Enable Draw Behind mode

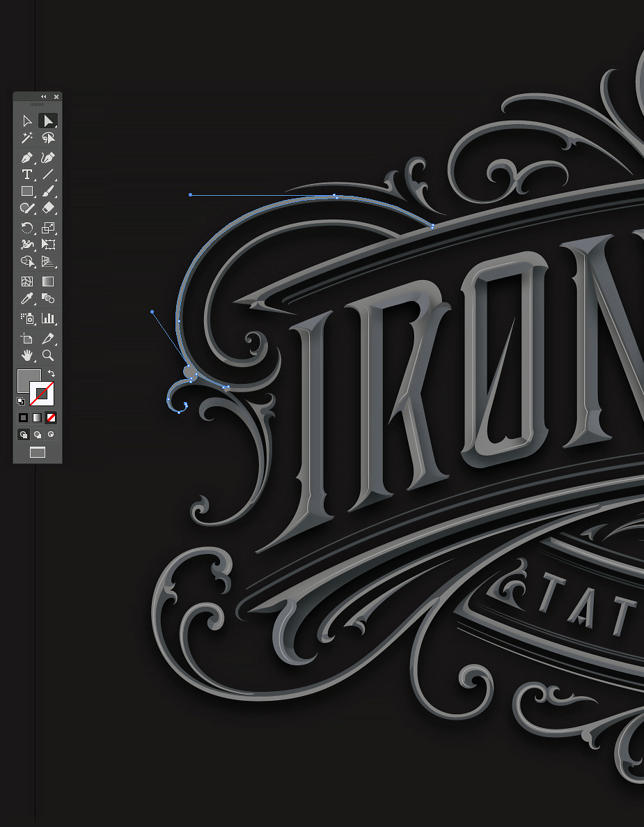click(x=38, y=435)
